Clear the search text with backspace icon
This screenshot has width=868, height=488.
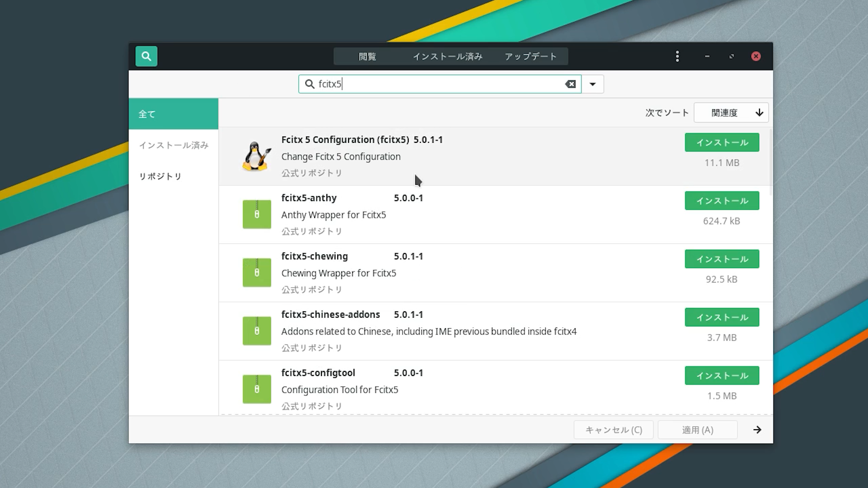pos(570,84)
